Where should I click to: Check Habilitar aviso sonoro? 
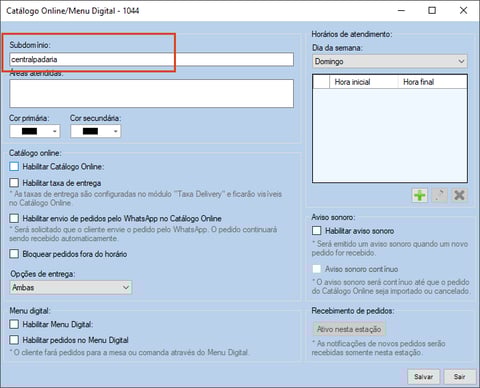(317, 231)
